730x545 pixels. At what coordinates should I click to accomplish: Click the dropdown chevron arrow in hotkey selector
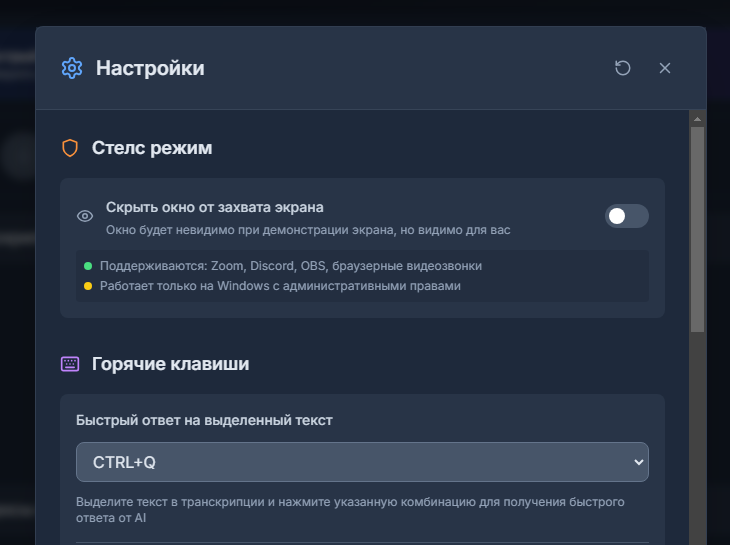[x=638, y=462]
